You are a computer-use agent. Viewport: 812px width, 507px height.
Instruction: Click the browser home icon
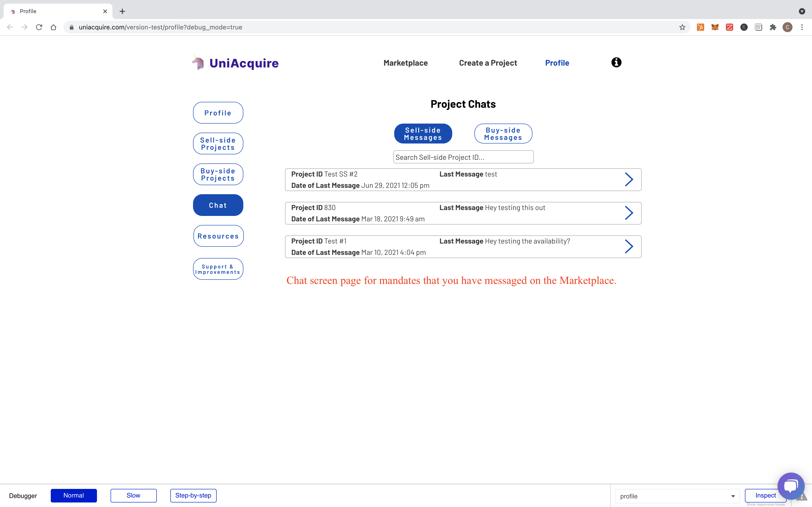click(x=53, y=27)
